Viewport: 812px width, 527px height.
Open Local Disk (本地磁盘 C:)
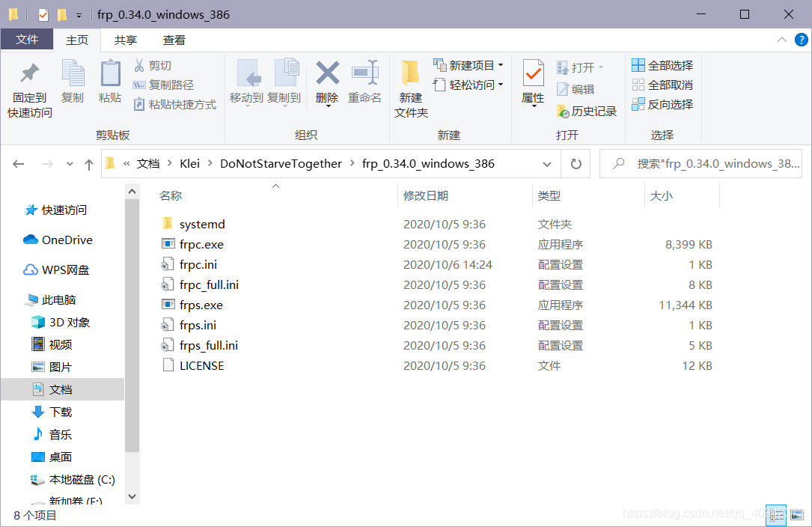(x=73, y=480)
